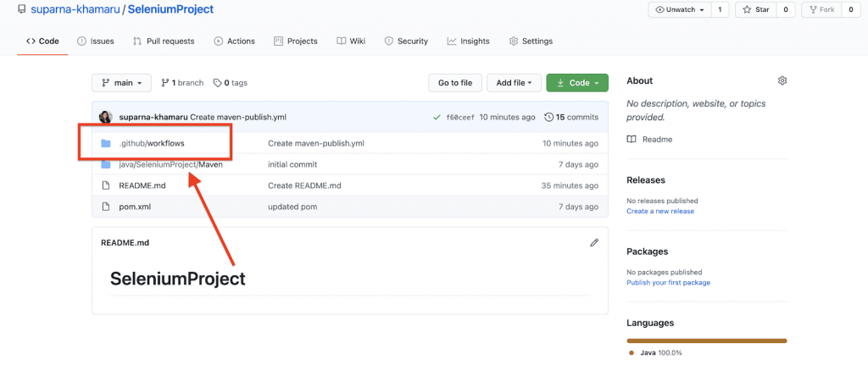The height and width of the screenshot is (370, 868).
Task: Click the Java language color bar
Action: (706, 340)
